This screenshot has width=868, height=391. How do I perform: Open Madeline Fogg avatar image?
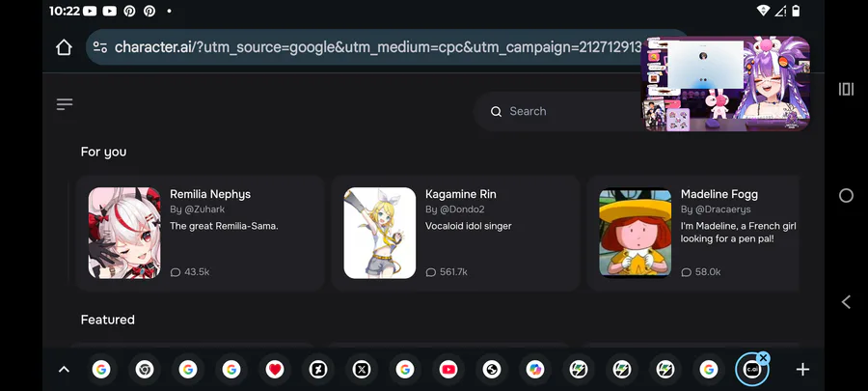pyautogui.click(x=635, y=233)
